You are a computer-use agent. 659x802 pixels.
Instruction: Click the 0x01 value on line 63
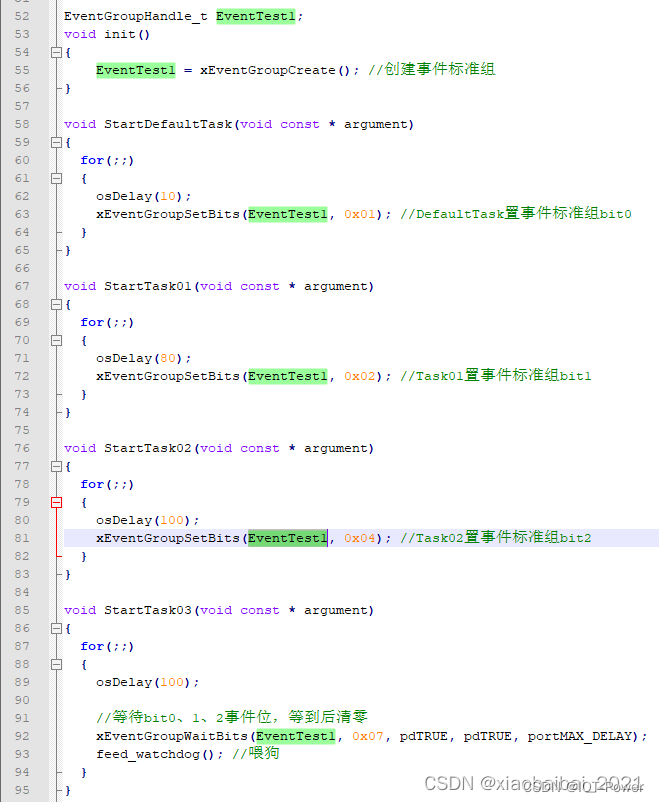tap(360, 214)
